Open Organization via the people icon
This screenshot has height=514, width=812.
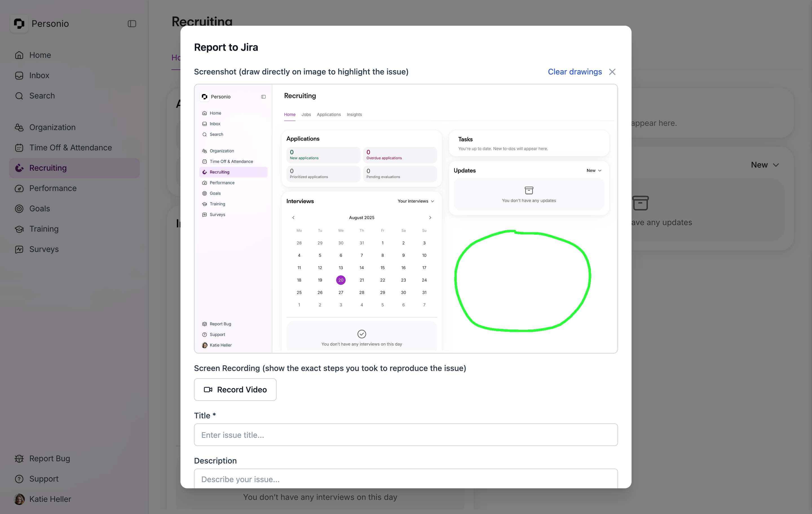point(19,127)
